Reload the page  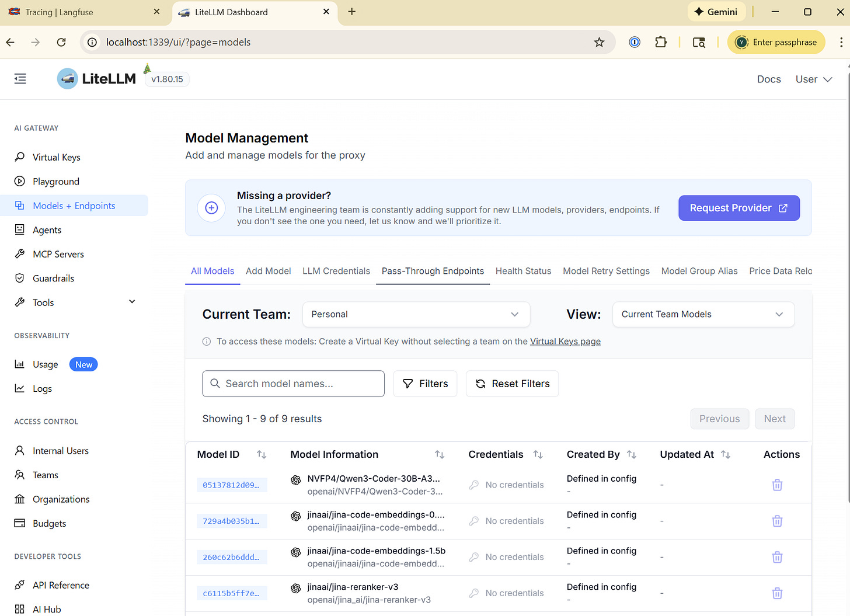(61, 42)
